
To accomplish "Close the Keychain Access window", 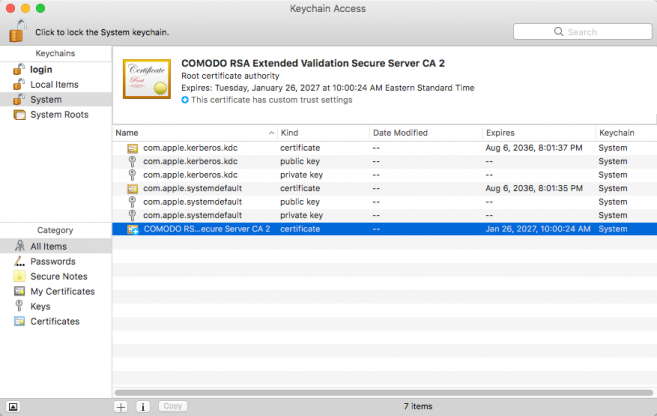I will click(10, 8).
